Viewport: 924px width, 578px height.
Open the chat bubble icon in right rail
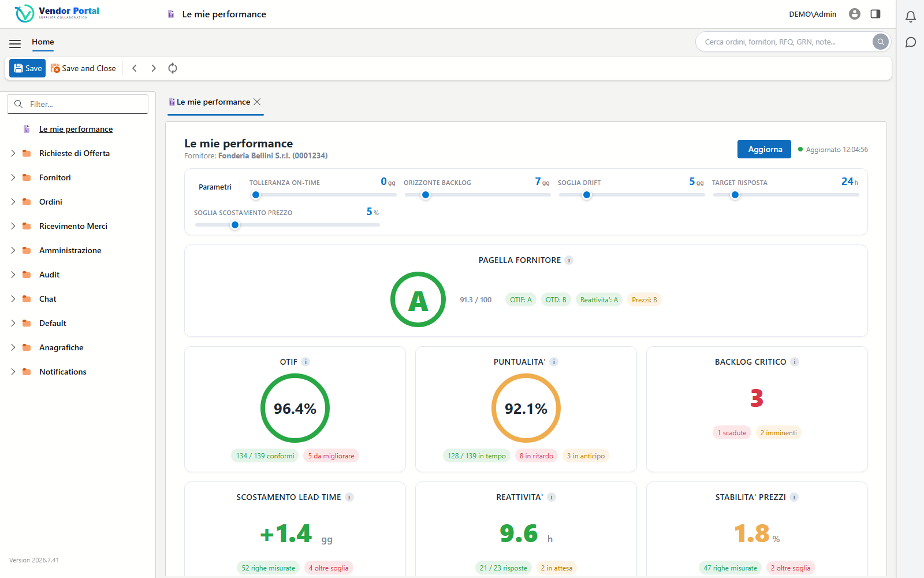pos(911,42)
